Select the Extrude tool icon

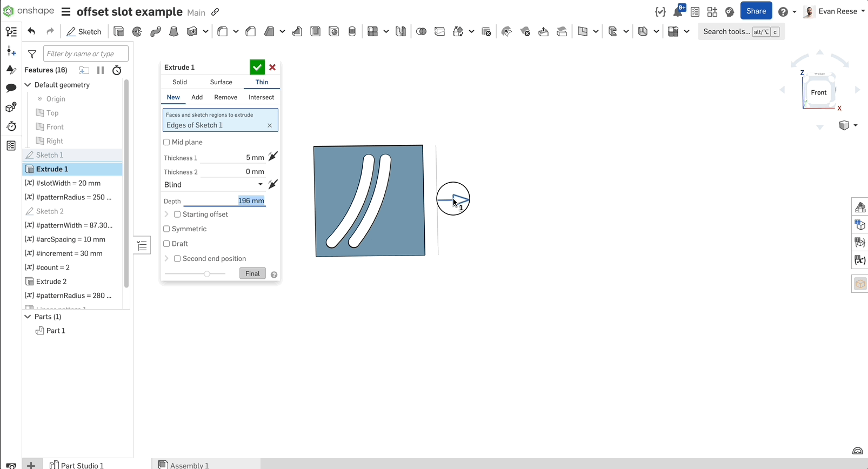point(119,32)
